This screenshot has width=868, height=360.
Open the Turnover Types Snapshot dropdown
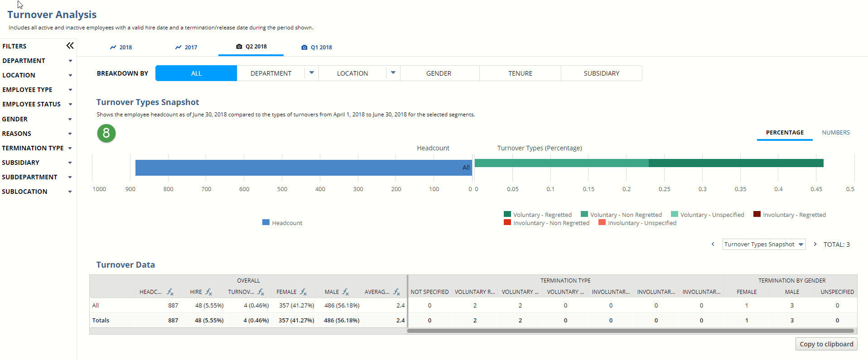click(x=764, y=244)
